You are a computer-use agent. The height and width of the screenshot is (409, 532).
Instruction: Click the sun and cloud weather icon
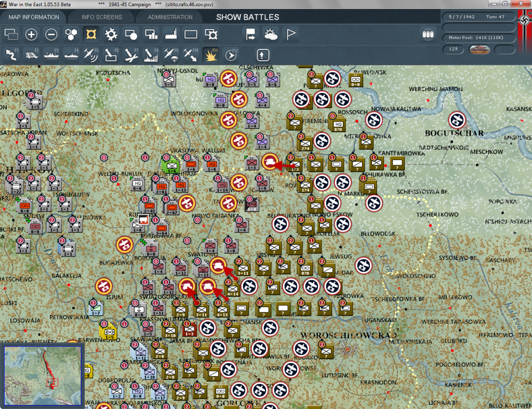[271, 34]
